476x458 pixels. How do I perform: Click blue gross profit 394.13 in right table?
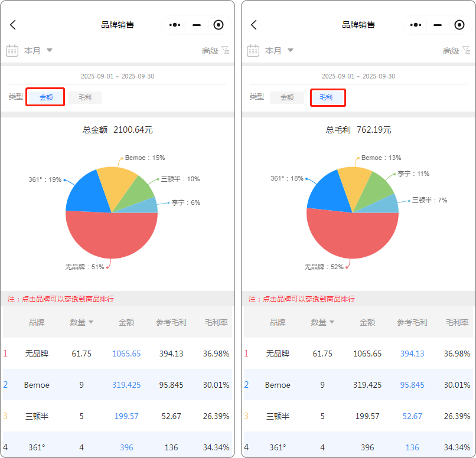pyautogui.click(x=412, y=354)
